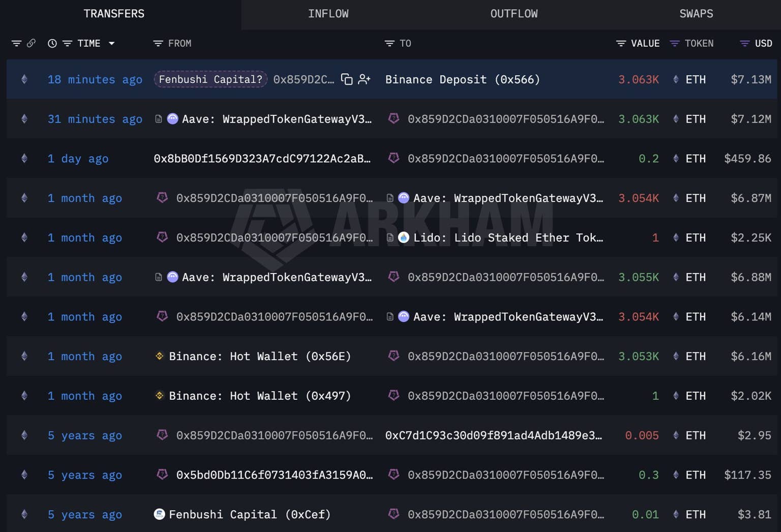This screenshot has height=532, width=781.
Task: Click the Lido droplet icon
Action: 404,238
